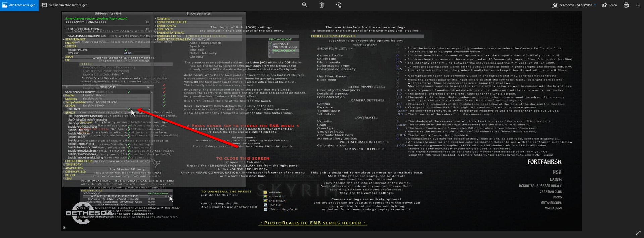The image size is (644, 238).
Task: Expand the TempVariables node
Action: (x=64, y=102)
